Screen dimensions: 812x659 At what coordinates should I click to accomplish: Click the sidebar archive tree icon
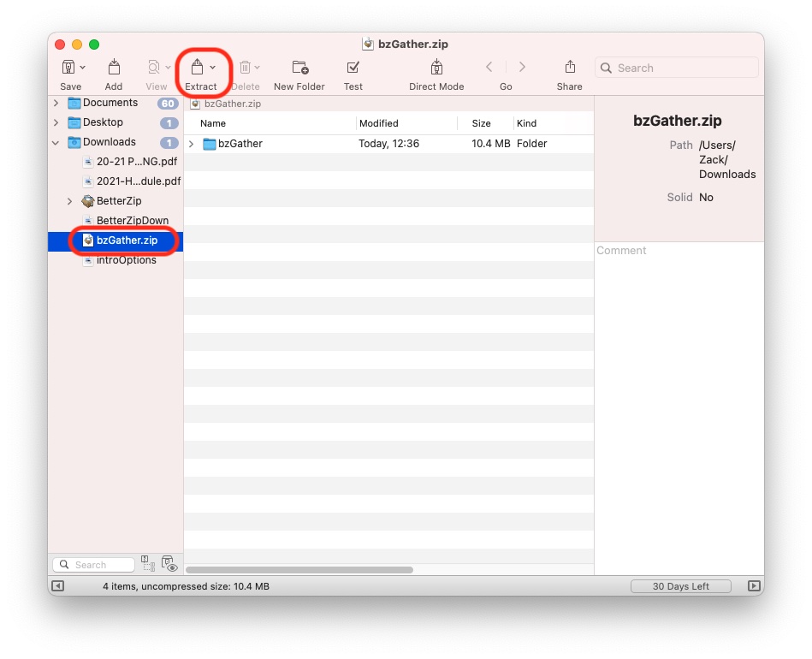coord(148,564)
